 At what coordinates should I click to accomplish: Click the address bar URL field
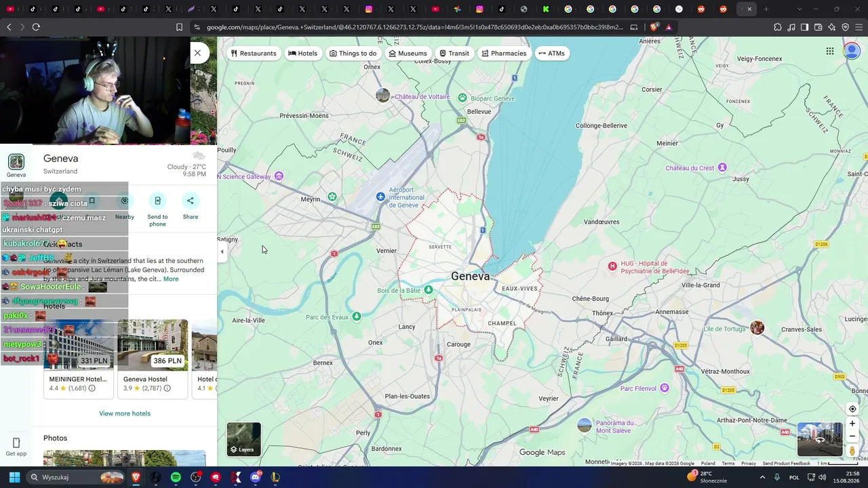(x=414, y=27)
